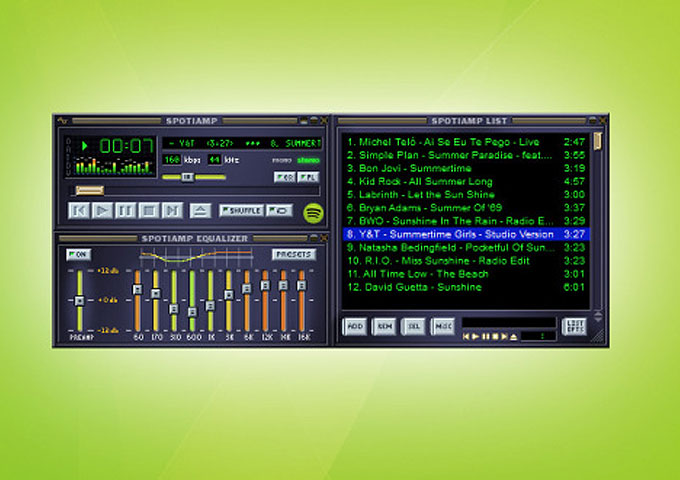Click the main Spotiamp windowshade title button
Screen dimensions: 680x480
coord(314,121)
